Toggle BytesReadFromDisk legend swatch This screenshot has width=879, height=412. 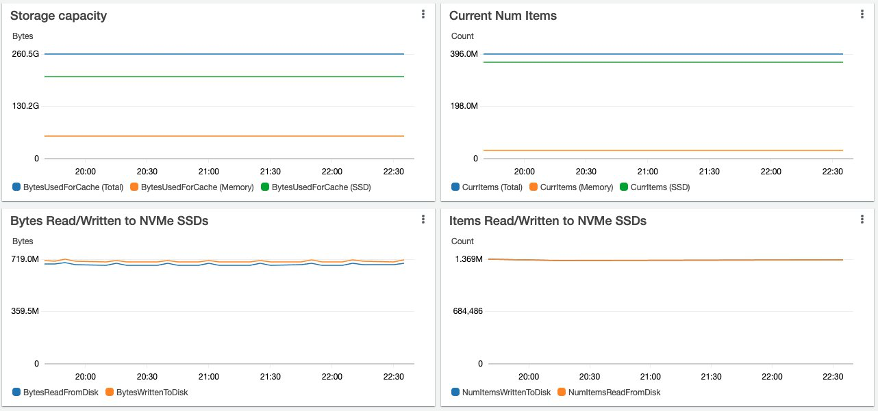[16, 392]
